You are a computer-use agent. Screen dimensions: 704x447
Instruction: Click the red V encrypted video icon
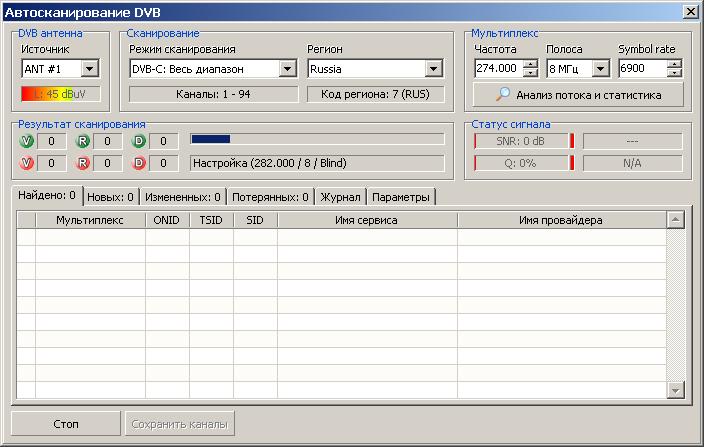[x=26, y=163]
